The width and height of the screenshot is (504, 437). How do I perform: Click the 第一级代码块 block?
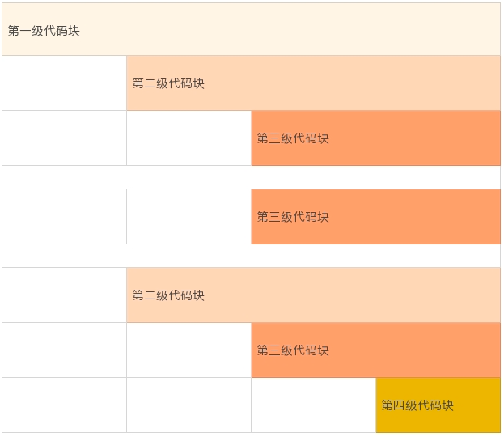pyautogui.click(x=251, y=29)
